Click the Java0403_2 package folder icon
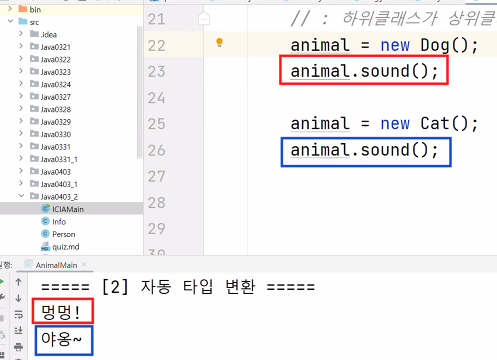Screen dimensions: 497x360 [x=34, y=196]
